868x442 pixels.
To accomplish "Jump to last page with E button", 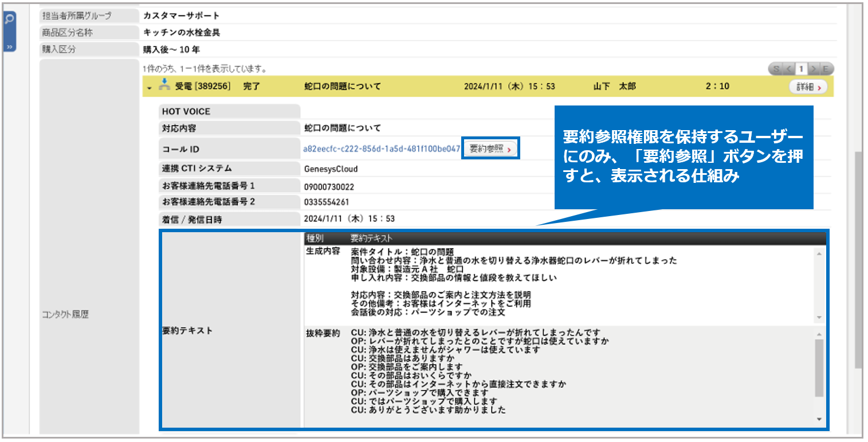I will 826,69.
